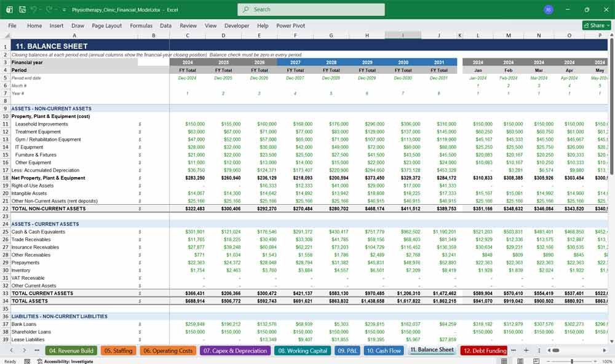
Task: Select row 22 header
Action: pos(6,208)
